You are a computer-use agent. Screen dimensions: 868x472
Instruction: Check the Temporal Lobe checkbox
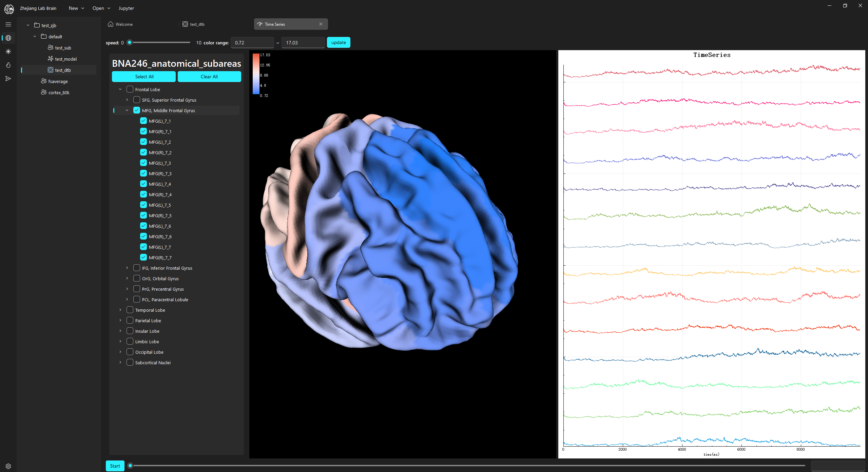coord(130,310)
